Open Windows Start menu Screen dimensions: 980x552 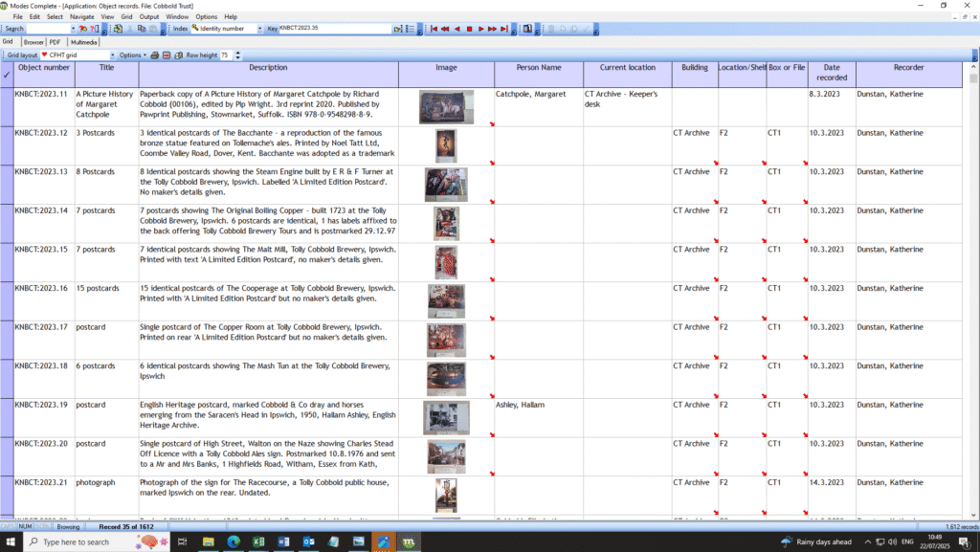(x=11, y=542)
